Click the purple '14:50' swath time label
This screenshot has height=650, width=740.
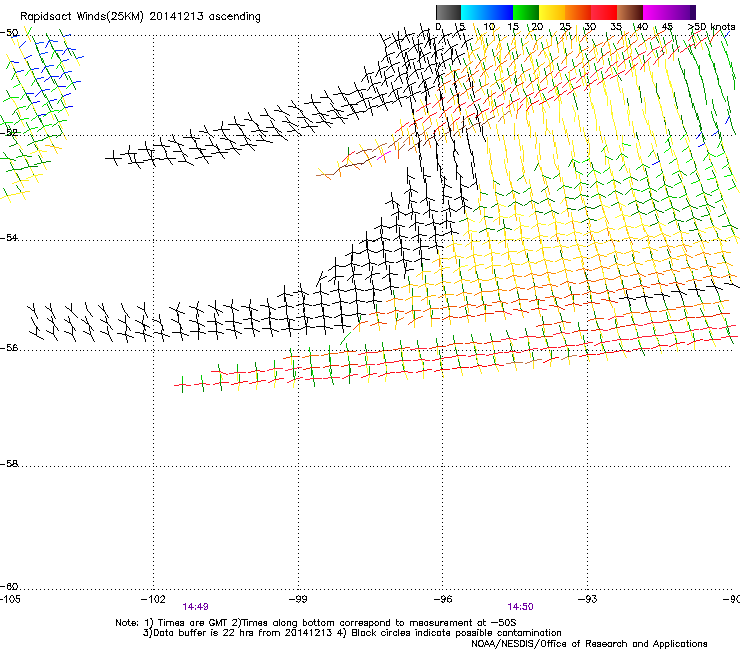coord(520,607)
